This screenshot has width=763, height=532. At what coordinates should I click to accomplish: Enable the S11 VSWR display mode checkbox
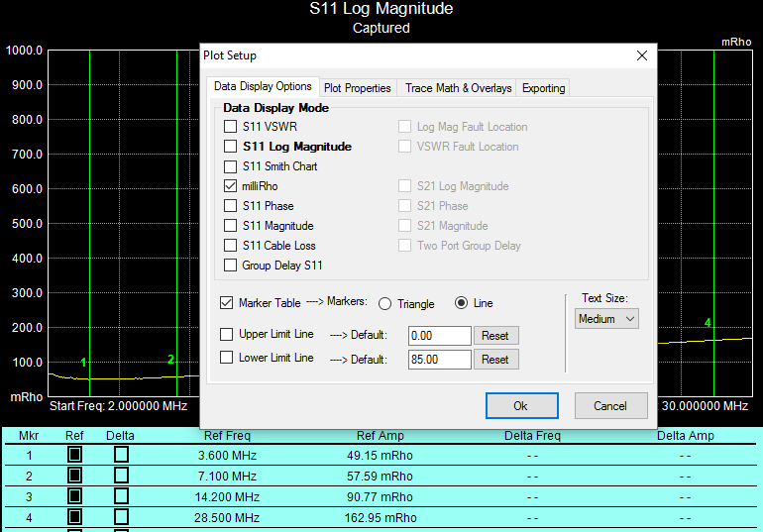(231, 127)
